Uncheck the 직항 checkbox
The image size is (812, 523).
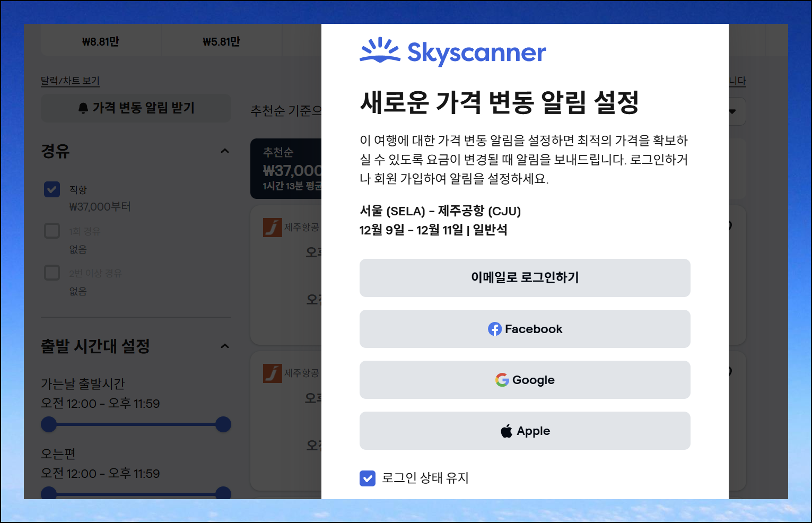[52, 189]
